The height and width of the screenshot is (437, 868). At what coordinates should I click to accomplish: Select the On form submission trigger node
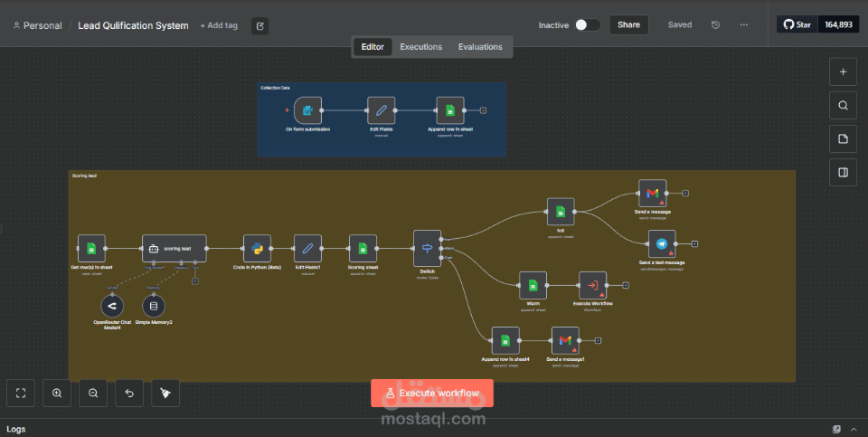click(x=307, y=110)
